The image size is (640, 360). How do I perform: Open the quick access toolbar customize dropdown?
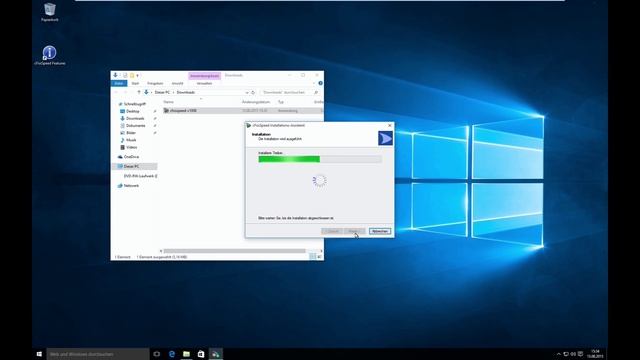click(138, 76)
